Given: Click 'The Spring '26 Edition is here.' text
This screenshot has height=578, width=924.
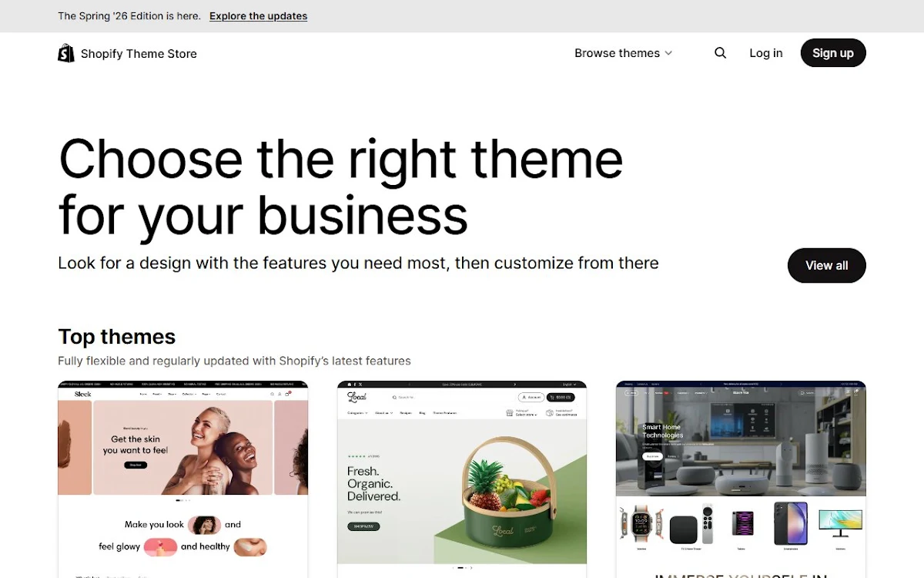Looking at the screenshot, I should tap(129, 16).
